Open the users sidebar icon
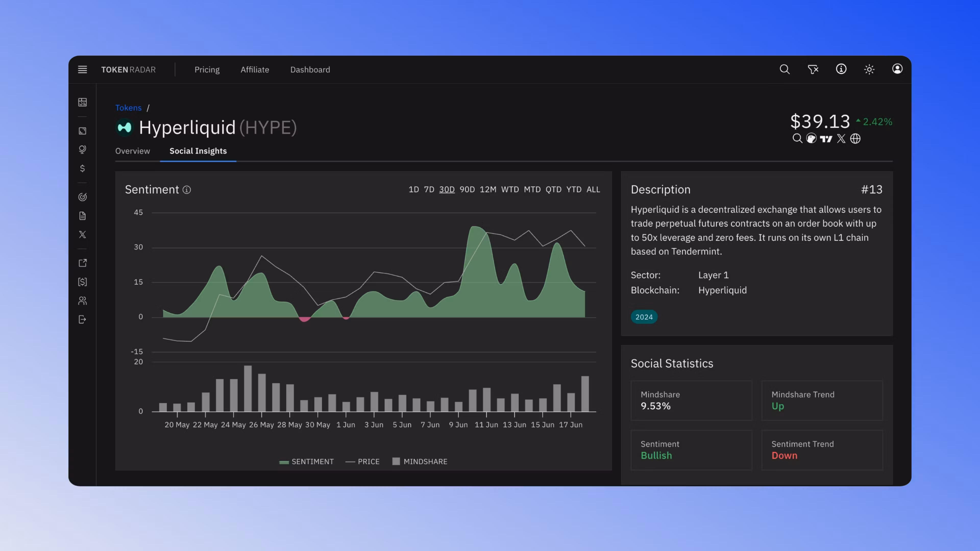980x551 pixels. (82, 301)
